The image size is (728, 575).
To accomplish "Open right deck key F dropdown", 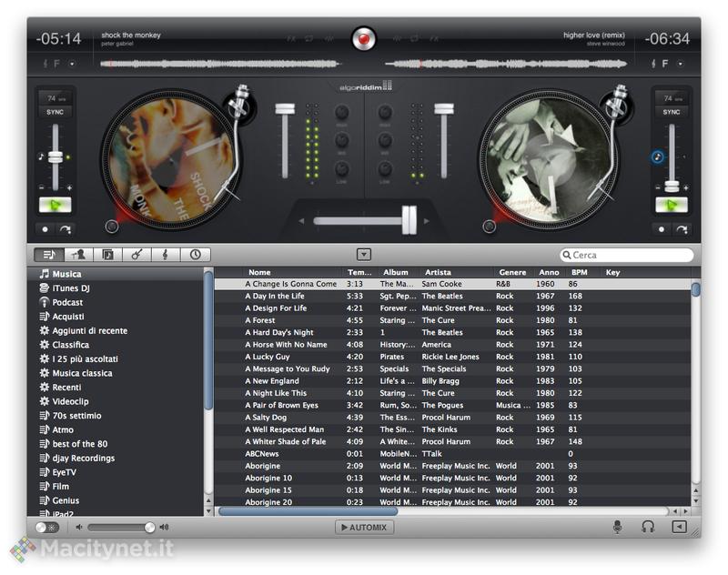I will (680, 64).
